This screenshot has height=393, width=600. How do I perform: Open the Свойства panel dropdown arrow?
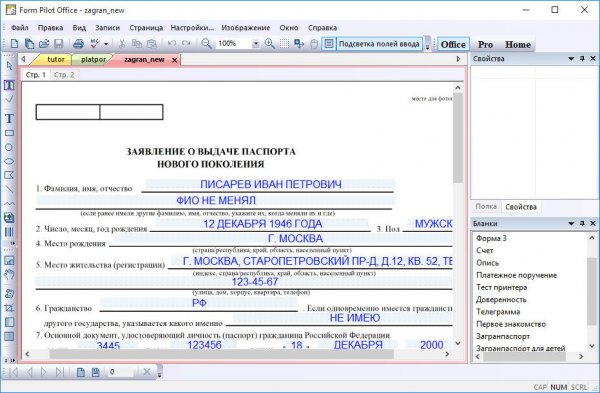(x=571, y=59)
